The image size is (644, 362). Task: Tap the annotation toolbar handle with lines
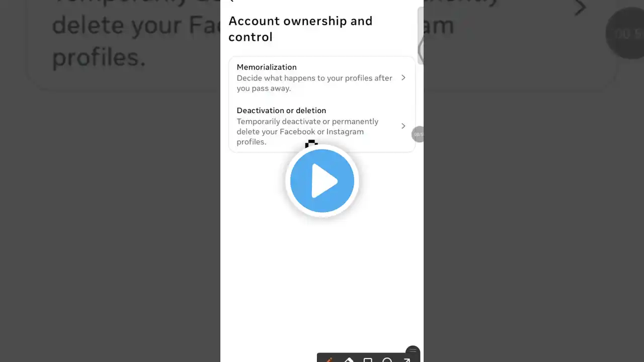point(413,351)
